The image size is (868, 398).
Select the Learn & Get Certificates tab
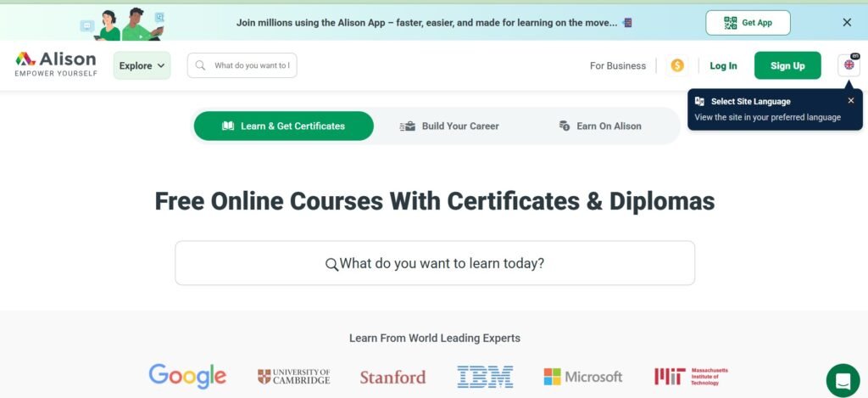(x=283, y=126)
